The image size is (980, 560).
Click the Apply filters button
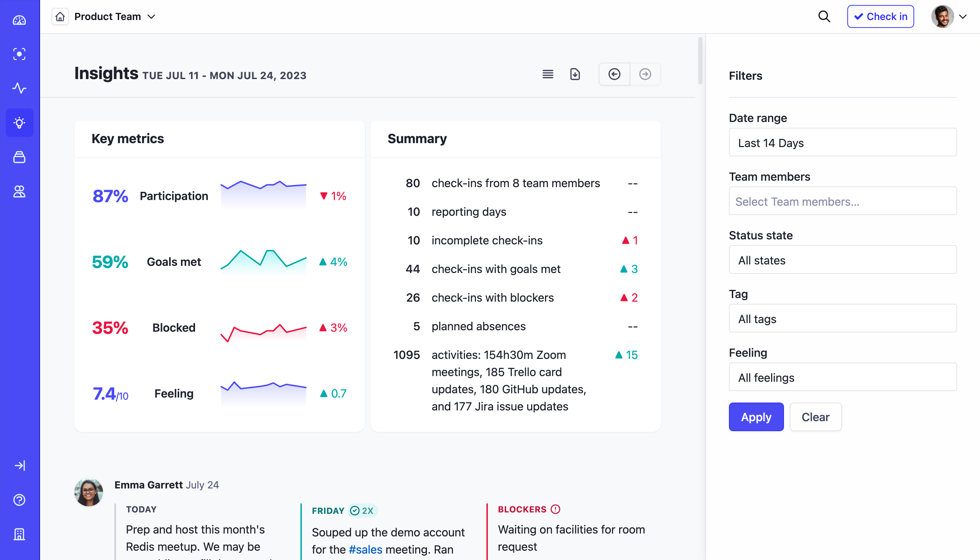click(x=756, y=417)
